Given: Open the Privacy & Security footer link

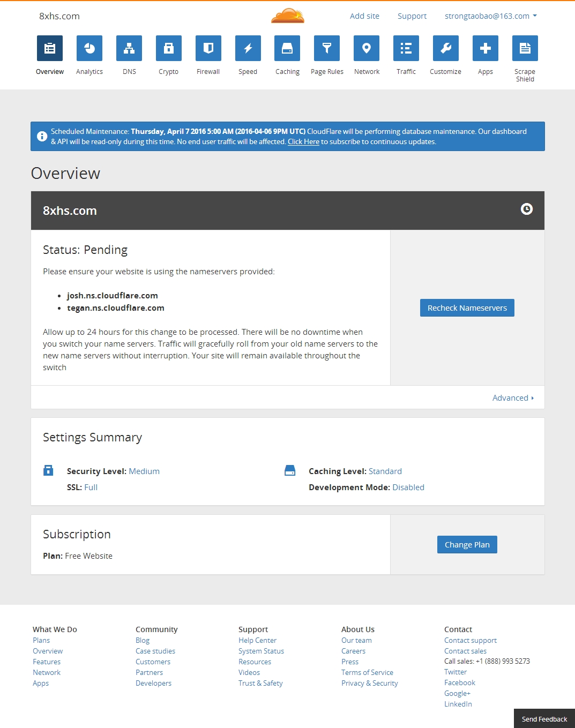Looking at the screenshot, I should click(370, 684).
